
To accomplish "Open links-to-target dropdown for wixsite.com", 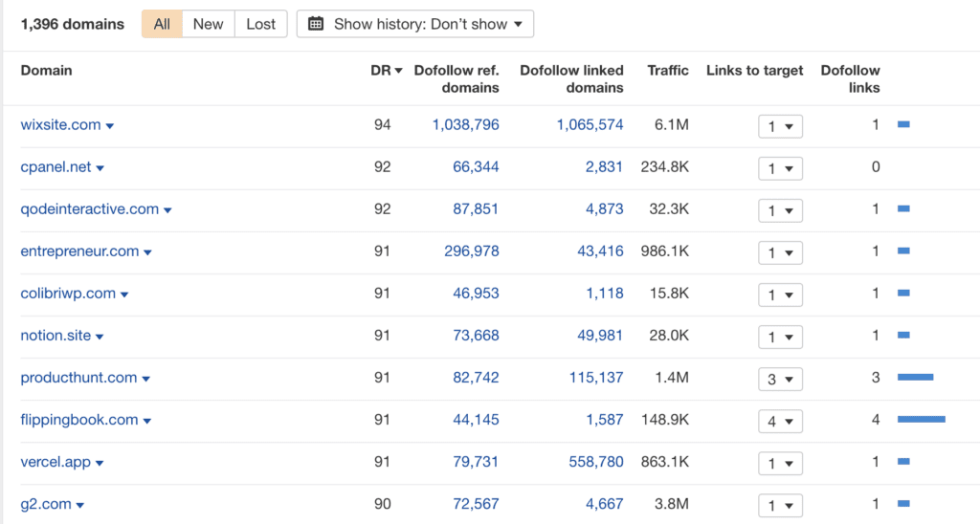I will point(780,126).
